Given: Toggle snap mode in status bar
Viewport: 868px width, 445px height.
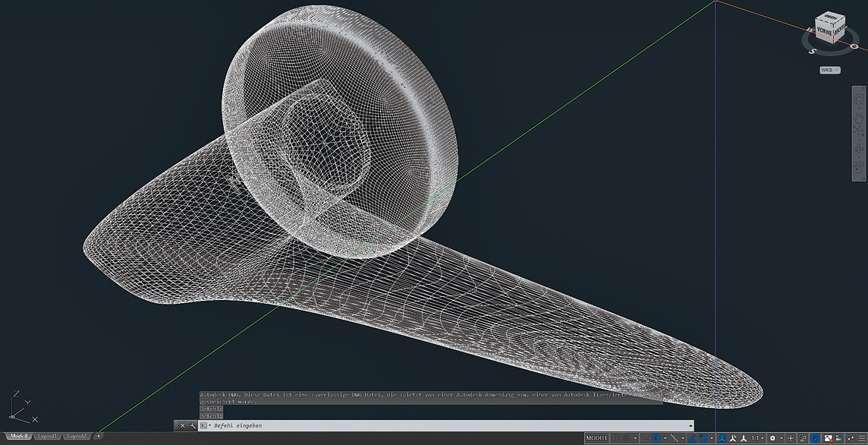Looking at the screenshot, I should (626, 438).
